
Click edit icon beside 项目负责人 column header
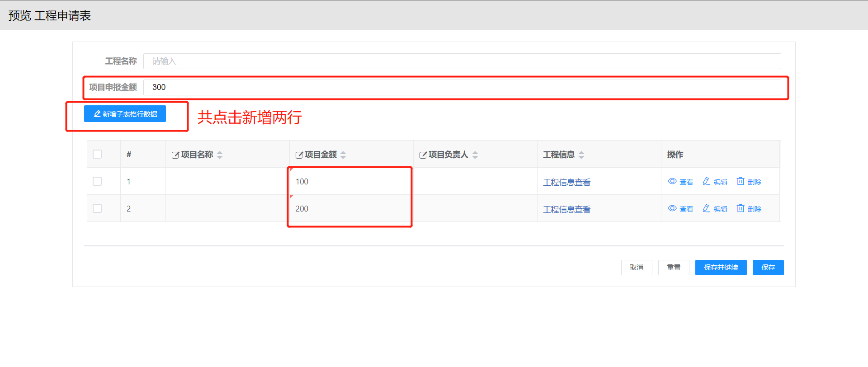tap(423, 155)
